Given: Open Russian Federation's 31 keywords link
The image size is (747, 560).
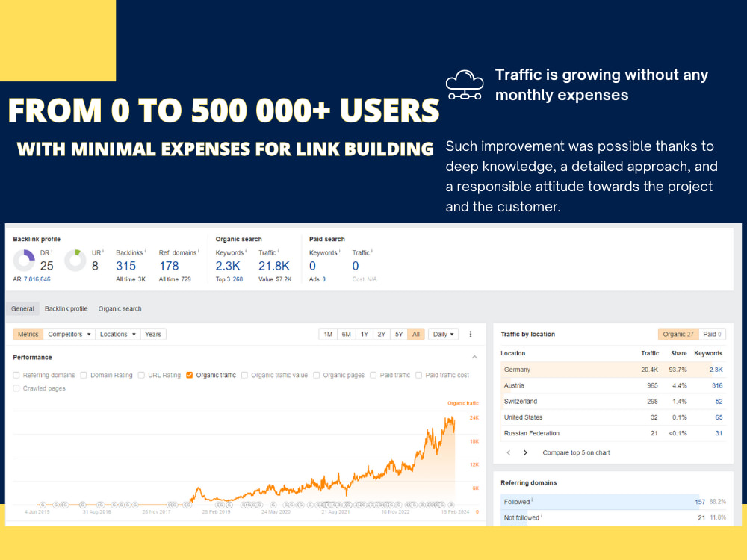Looking at the screenshot, I should tap(719, 433).
